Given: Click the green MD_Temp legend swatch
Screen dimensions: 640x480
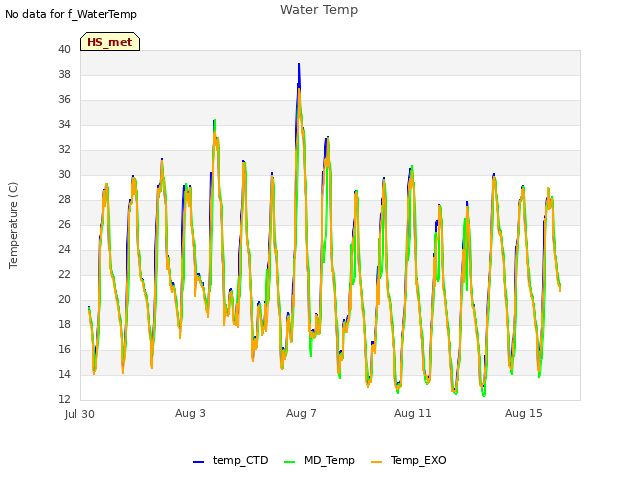Looking at the screenshot, I should pyautogui.click(x=289, y=462).
